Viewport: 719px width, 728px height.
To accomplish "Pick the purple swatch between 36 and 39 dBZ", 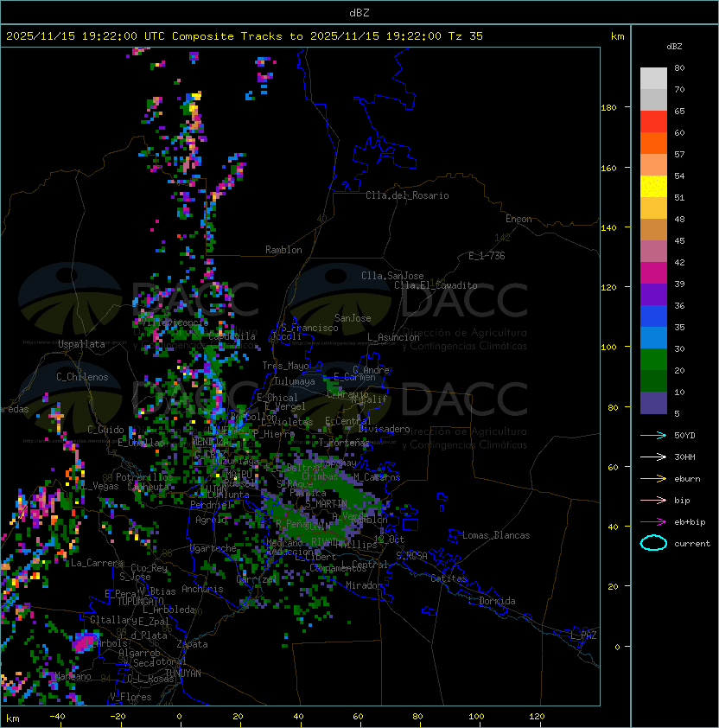I will click(653, 294).
